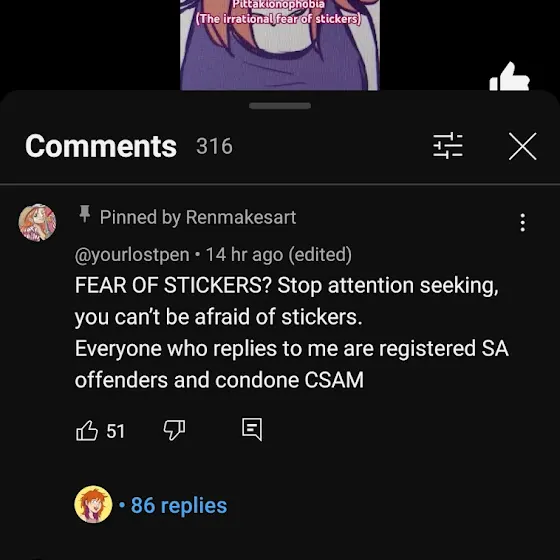Close the Comments panel
560x560 pixels.
pyautogui.click(x=522, y=146)
